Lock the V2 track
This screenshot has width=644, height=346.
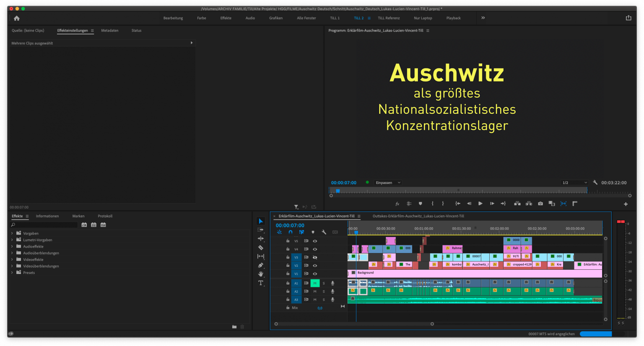288,266
